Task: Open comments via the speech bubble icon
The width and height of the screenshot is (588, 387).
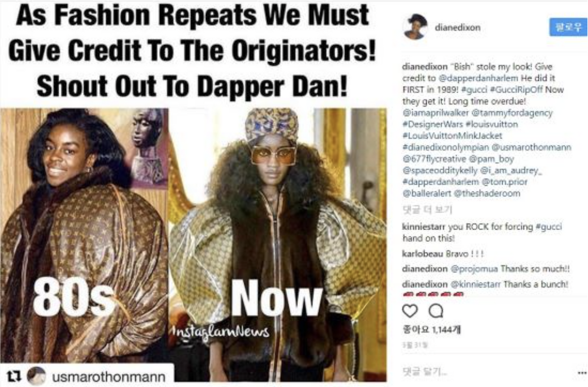Action: [435, 311]
